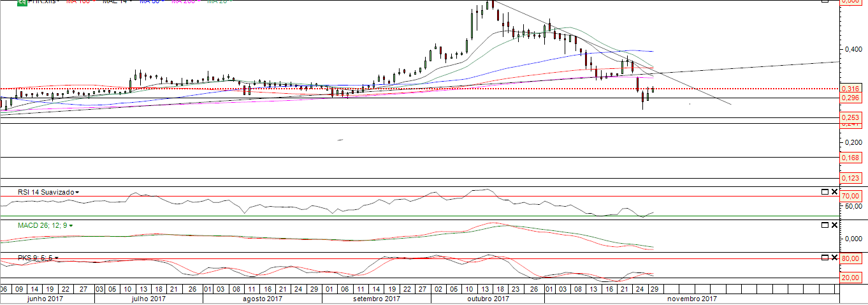868x305 pixels.
Task: Select setembro 2017 on the time axis
Action: click(377, 298)
